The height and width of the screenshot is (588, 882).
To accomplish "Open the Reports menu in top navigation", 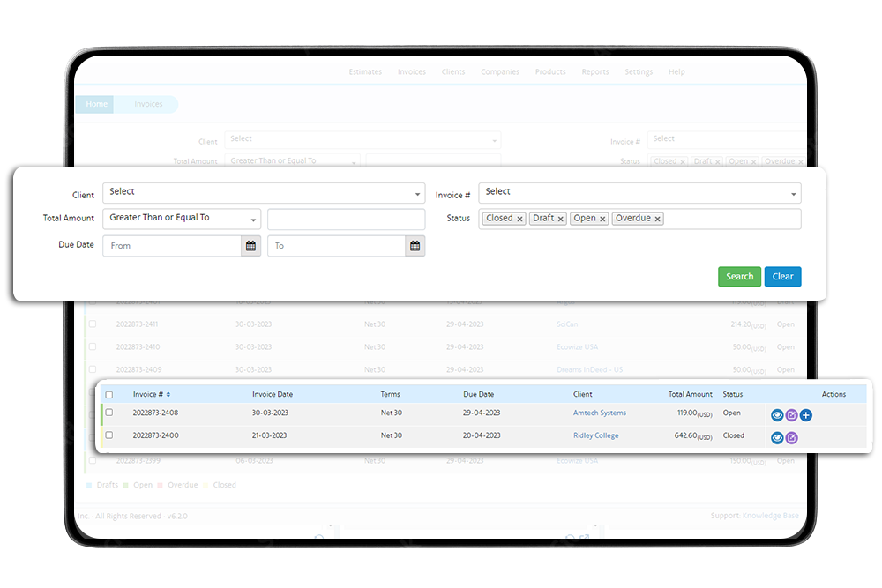I will pyautogui.click(x=595, y=72).
